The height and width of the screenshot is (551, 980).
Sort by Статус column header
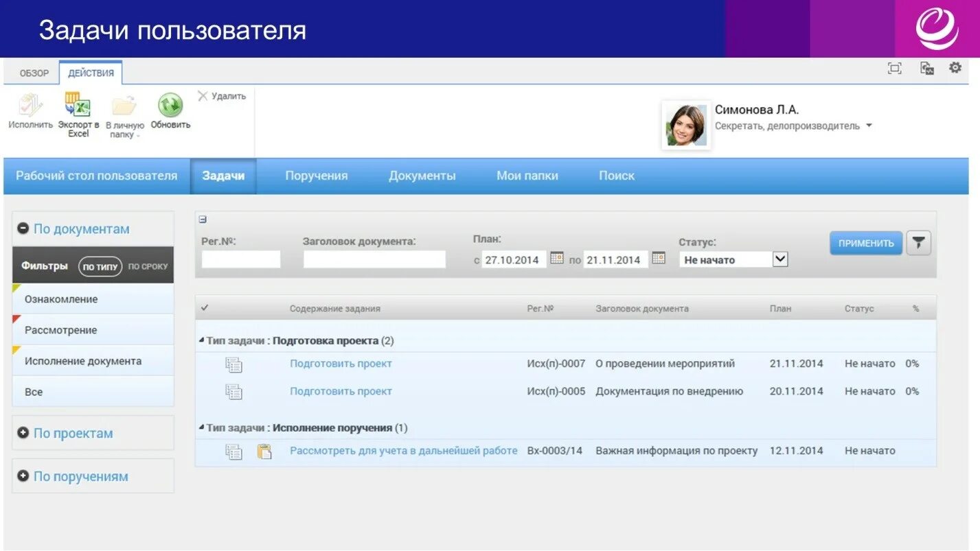pyautogui.click(x=859, y=309)
